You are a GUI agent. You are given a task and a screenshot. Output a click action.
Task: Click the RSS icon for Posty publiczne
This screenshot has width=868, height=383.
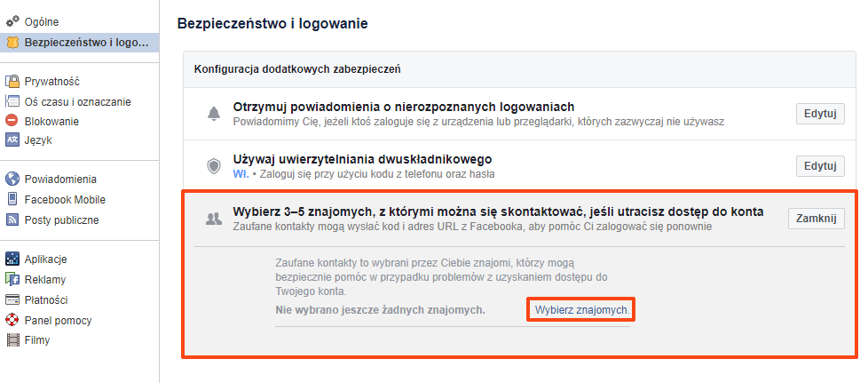click(12, 219)
